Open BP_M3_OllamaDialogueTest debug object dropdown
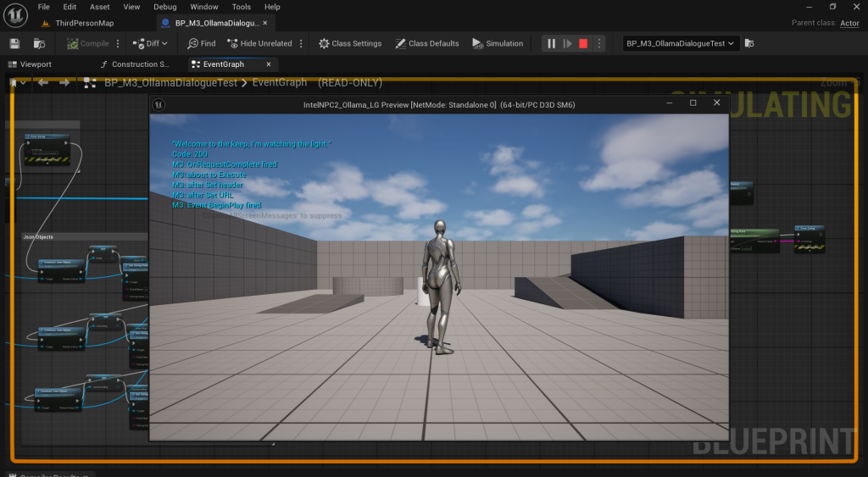868x477 pixels. [681, 44]
